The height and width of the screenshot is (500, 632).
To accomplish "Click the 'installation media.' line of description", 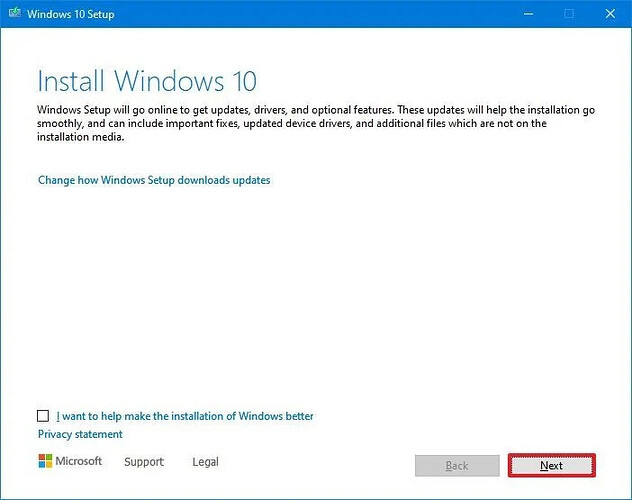I will [81, 137].
